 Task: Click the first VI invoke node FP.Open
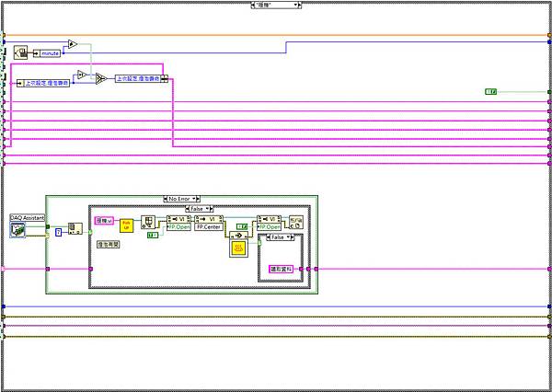coord(178,224)
